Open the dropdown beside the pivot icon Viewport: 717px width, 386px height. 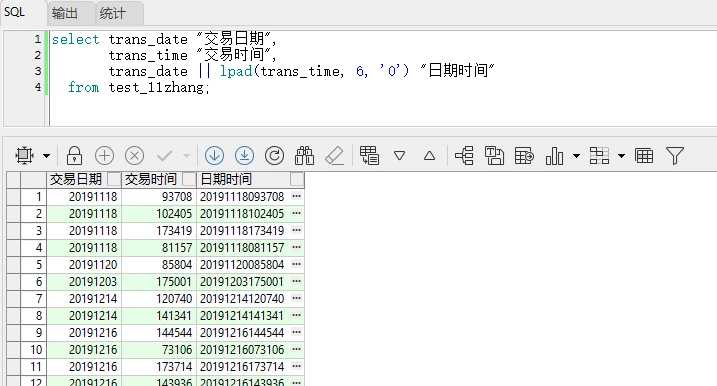[621, 156]
